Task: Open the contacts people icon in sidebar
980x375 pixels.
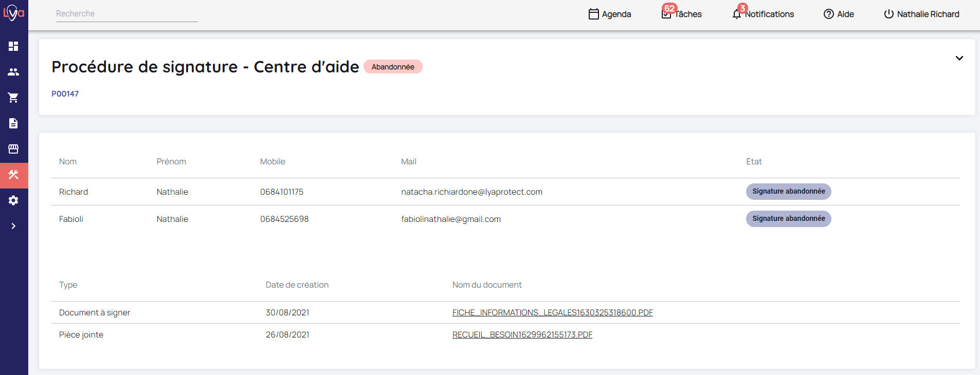Action: [13, 72]
